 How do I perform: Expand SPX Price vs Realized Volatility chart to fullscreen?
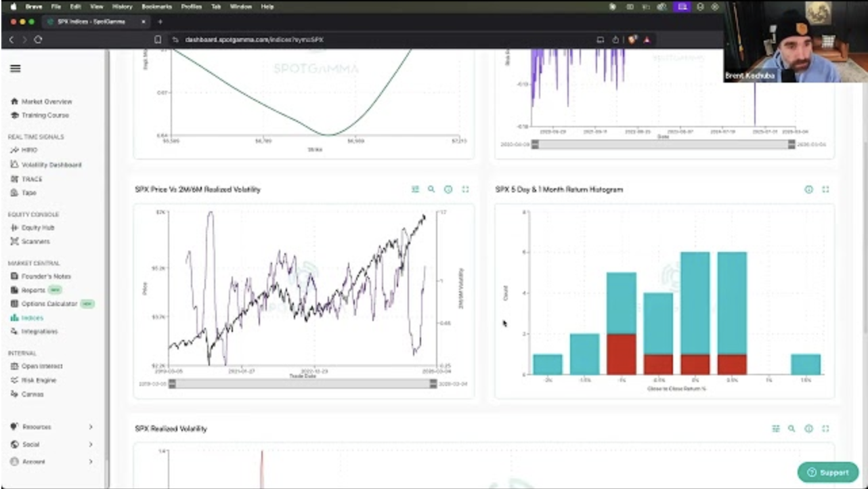pos(465,190)
